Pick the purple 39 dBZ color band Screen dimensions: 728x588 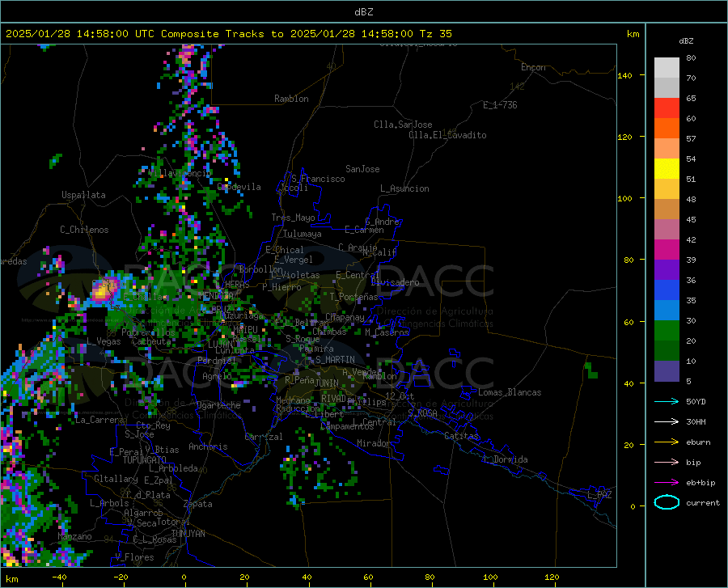pyautogui.click(x=667, y=270)
